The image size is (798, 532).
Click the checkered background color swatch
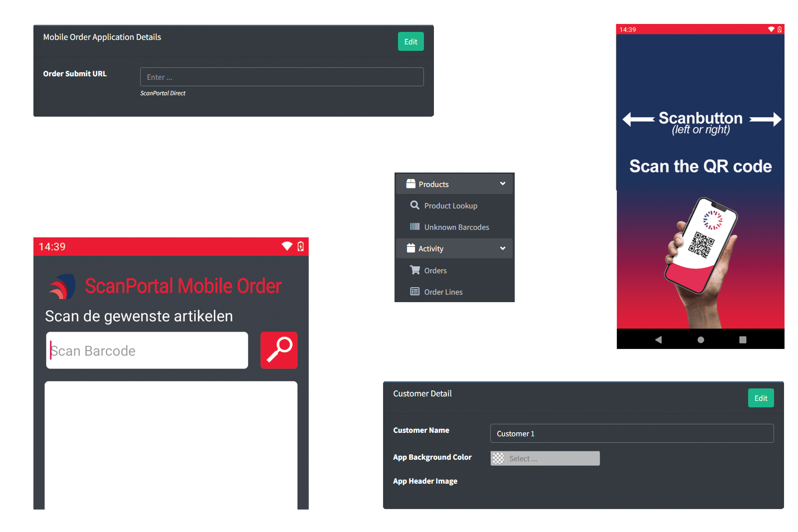pyautogui.click(x=498, y=458)
